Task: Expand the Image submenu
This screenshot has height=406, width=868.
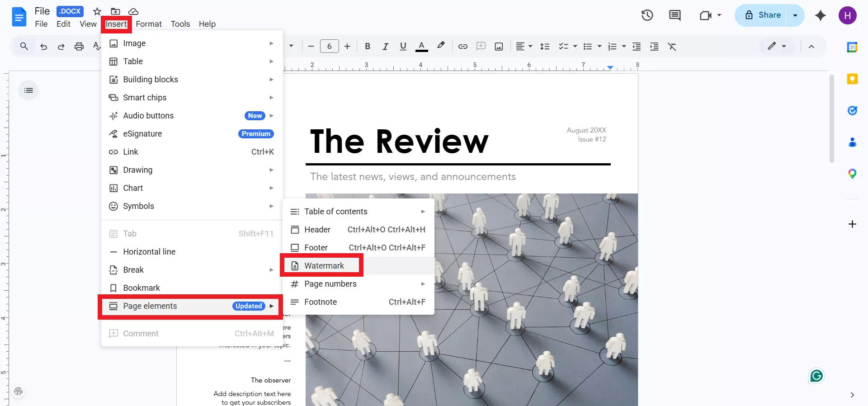Action: tap(192, 43)
